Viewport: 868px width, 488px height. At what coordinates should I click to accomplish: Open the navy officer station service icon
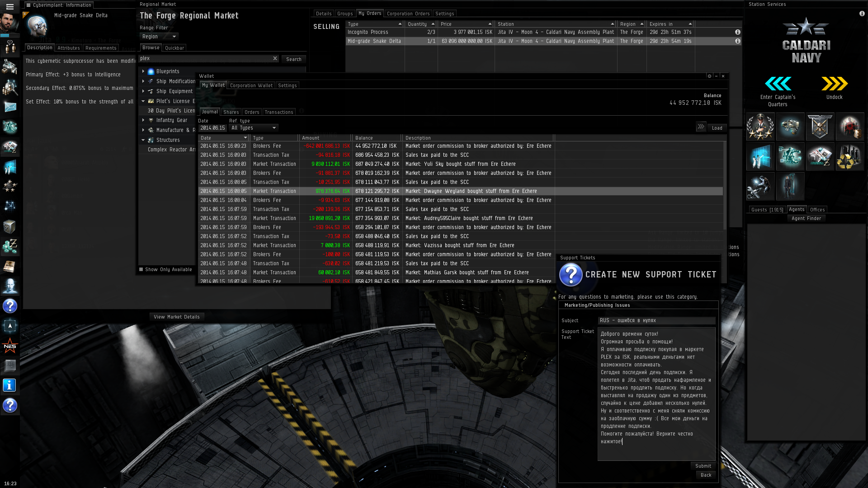click(x=760, y=127)
